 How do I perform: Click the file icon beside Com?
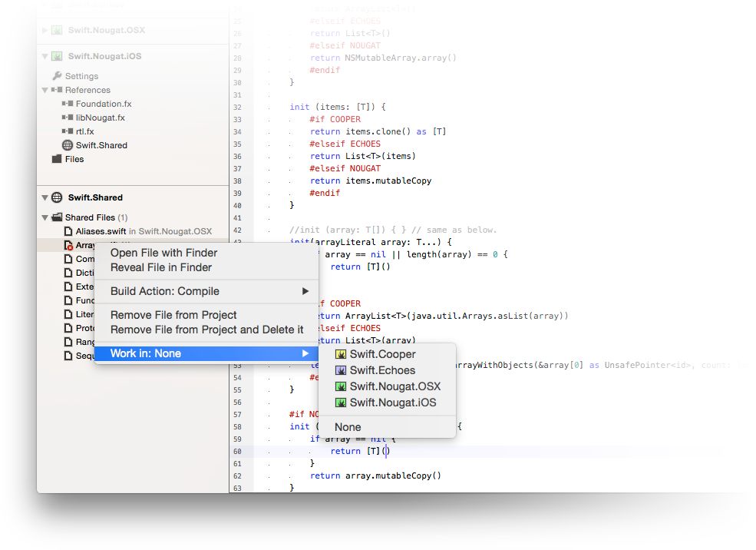(68, 259)
